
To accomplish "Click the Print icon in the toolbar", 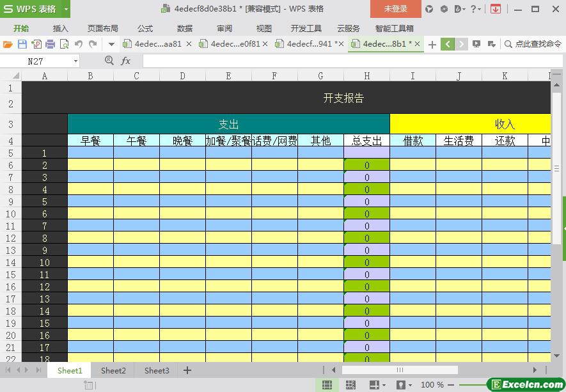I will click(50, 44).
